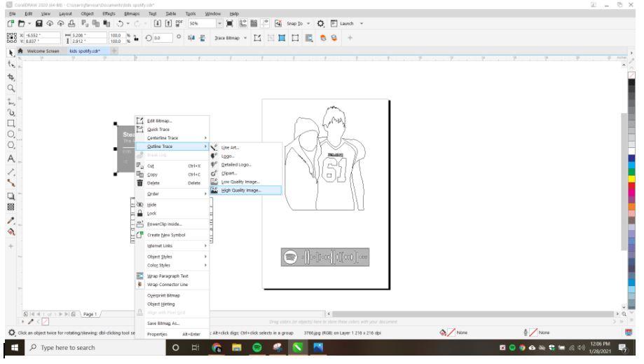Viewport: 644px width, 364px height.
Task: Click the Undo icon
Action: tap(120, 23)
